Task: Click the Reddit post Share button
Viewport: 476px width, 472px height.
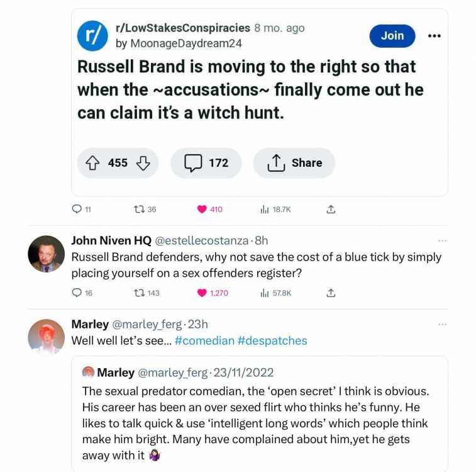Action: click(294, 163)
